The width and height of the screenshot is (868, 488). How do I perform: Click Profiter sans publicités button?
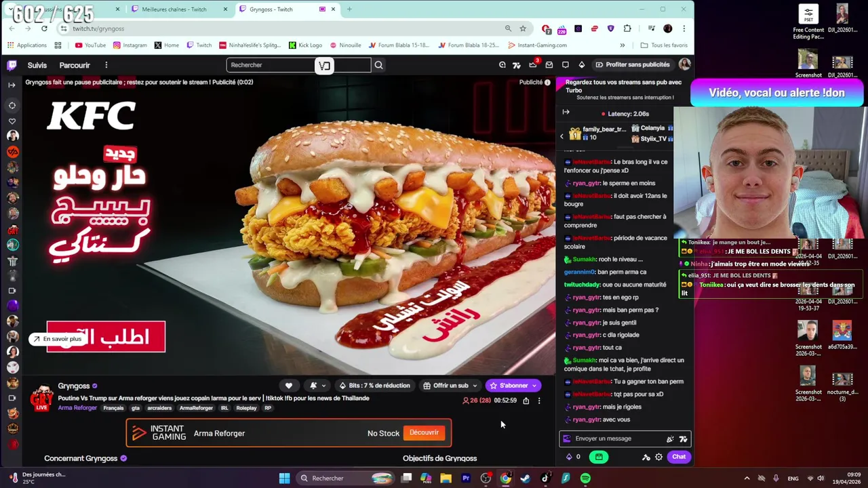click(x=632, y=64)
